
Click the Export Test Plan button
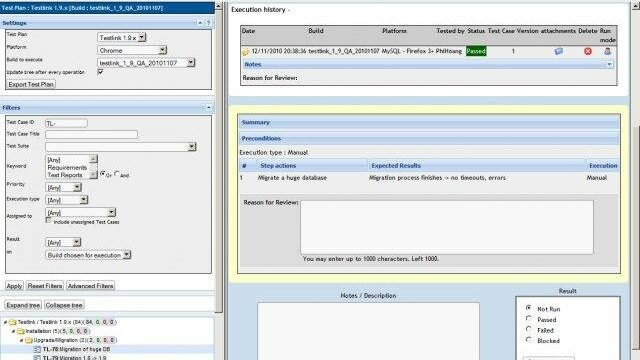point(31,84)
